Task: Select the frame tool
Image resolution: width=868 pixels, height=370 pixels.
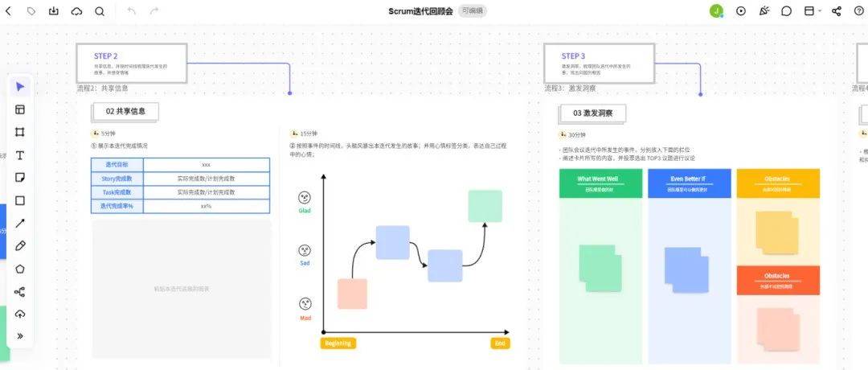Action: (x=20, y=133)
